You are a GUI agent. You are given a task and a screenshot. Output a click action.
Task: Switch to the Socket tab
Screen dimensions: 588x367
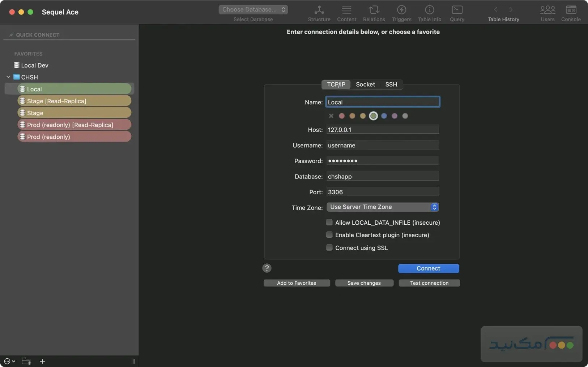pyautogui.click(x=365, y=85)
